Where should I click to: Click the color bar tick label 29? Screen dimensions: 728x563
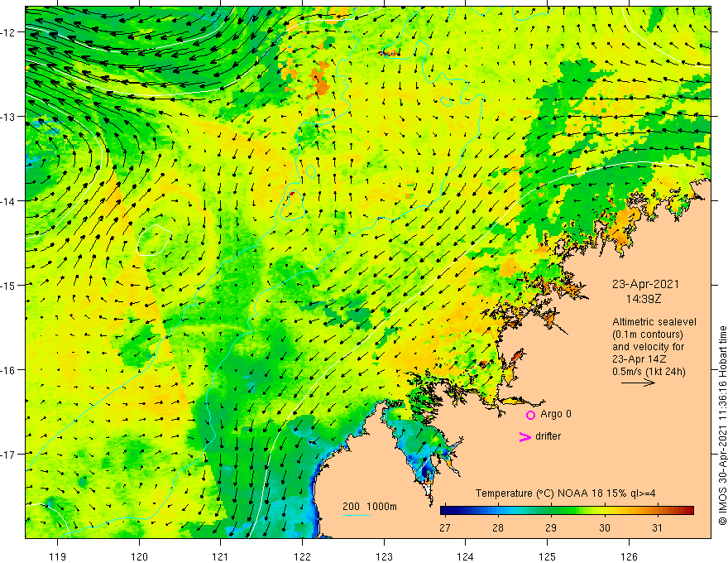tap(551, 527)
